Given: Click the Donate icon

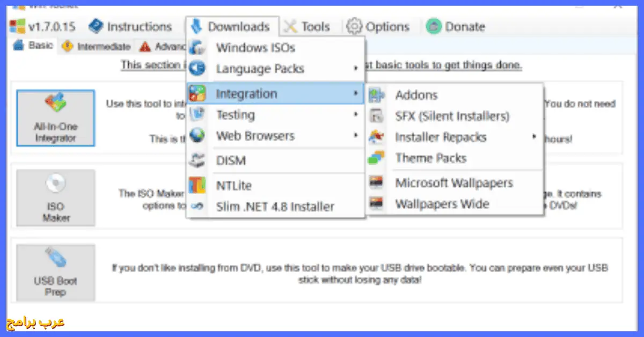Looking at the screenshot, I should [434, 26].
